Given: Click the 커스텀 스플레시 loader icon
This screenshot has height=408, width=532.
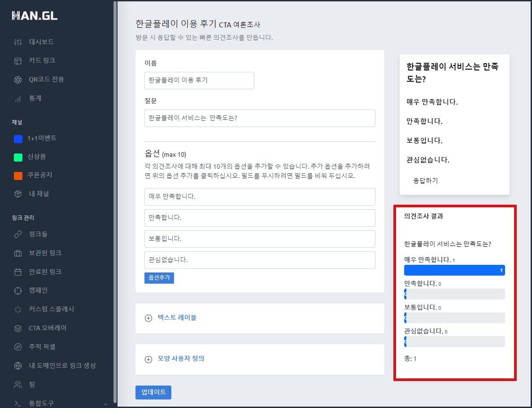Looking at the screenshot, I should (x=18, y=309).
